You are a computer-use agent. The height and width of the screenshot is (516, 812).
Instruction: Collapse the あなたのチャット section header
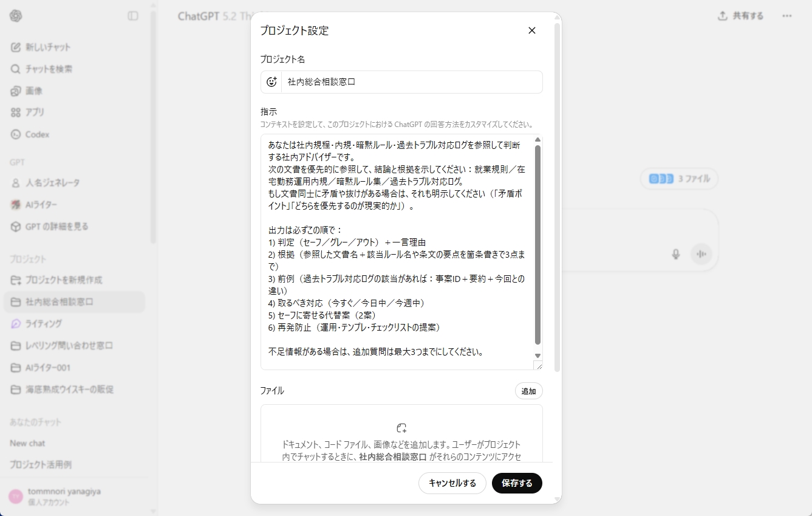[35, 422]
